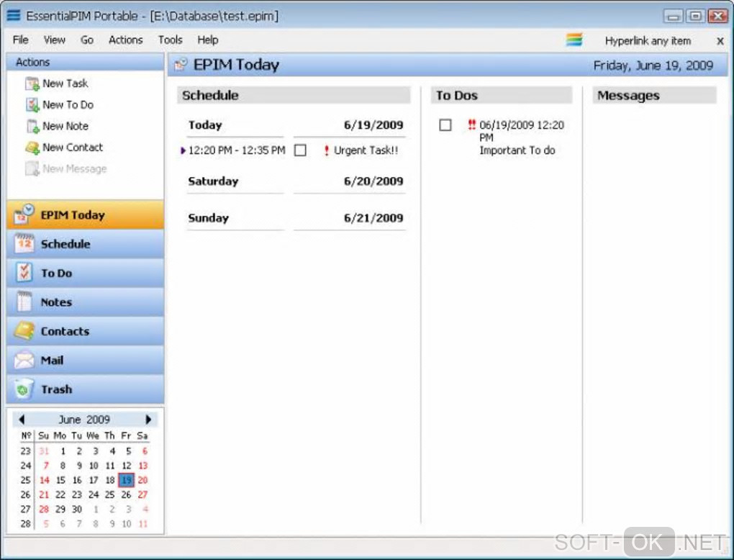Select the EPIM Today module

tap(85, 214)
